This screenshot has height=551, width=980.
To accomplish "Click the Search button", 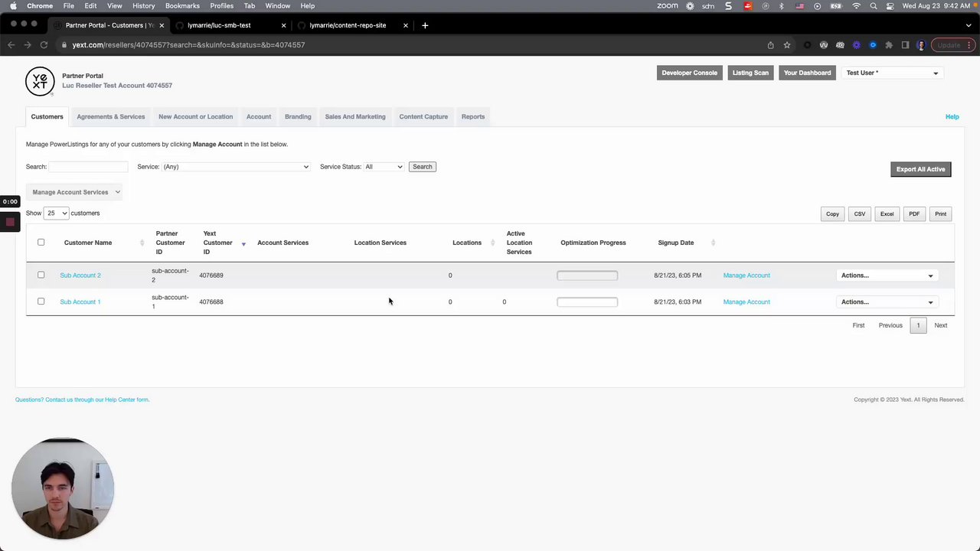I will 423,167.
